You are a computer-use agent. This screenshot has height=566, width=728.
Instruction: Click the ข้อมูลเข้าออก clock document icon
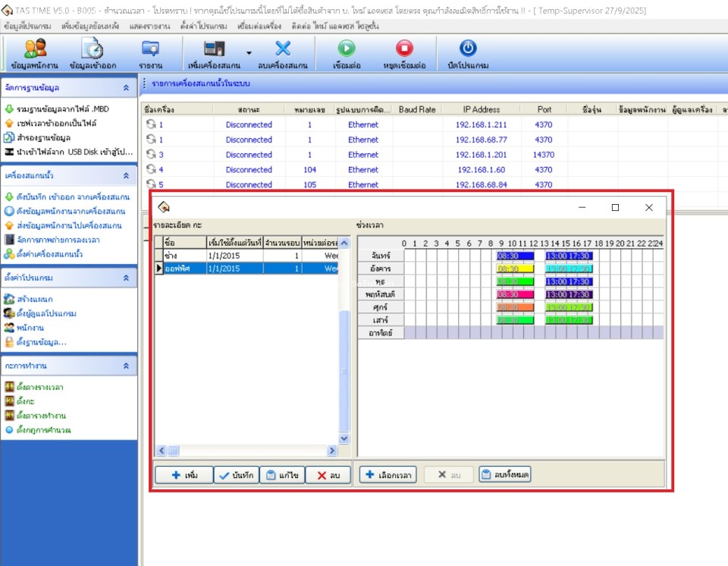93,49
